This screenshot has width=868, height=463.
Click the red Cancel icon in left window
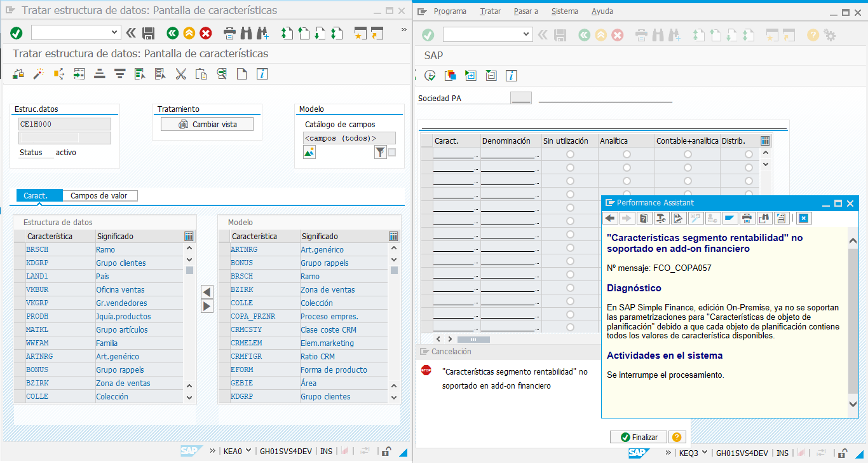pos(206,33)
